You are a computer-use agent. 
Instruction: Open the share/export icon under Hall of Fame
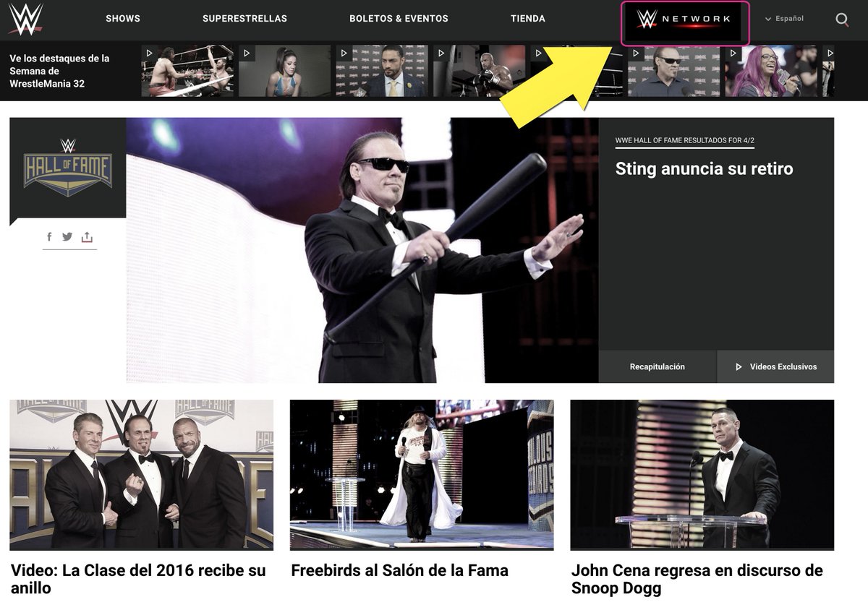tap(87, 236)
